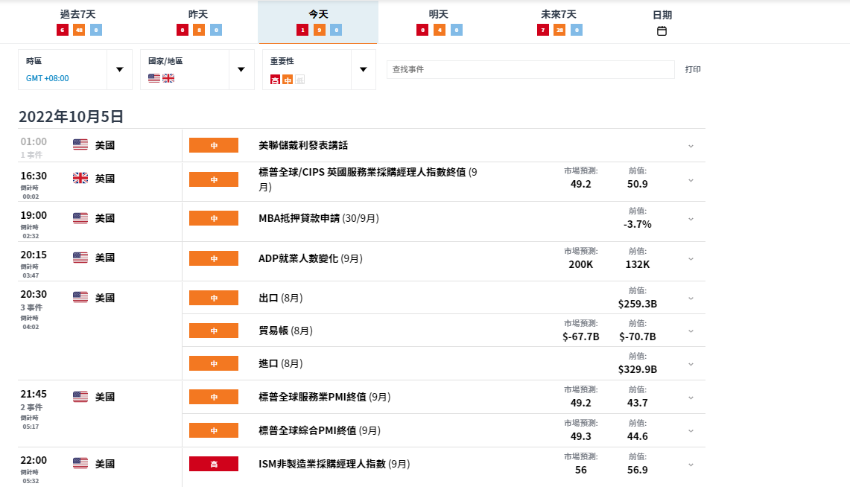Toggle the medium importance 中 filter
This screenshot has width=850, height=504.
point(288,80)
